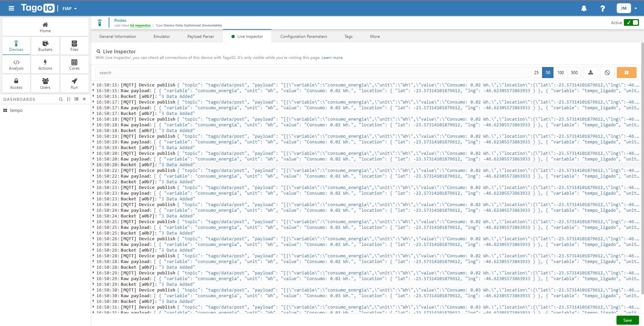644x326 pixels.
Task: Click the Actions sidebar icon
Action: click(x=45, y=64)
